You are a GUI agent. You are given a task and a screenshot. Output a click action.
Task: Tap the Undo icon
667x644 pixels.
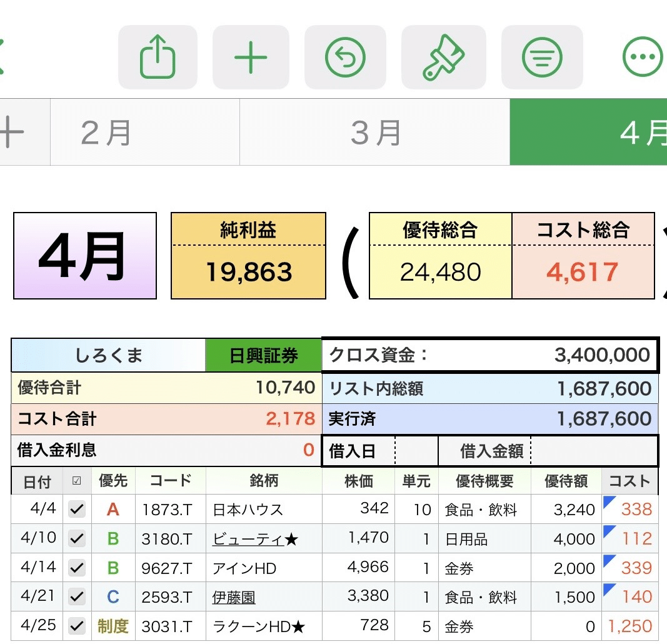click(x=346, y=56)
